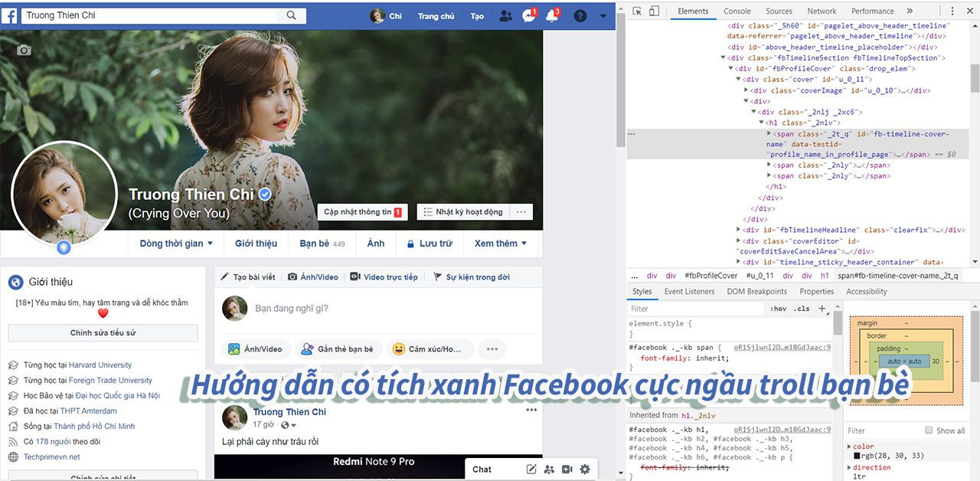This screenshot has width=980, height=481.
Task: Open the notifications bell icon
Action: (x=552, y=15)
